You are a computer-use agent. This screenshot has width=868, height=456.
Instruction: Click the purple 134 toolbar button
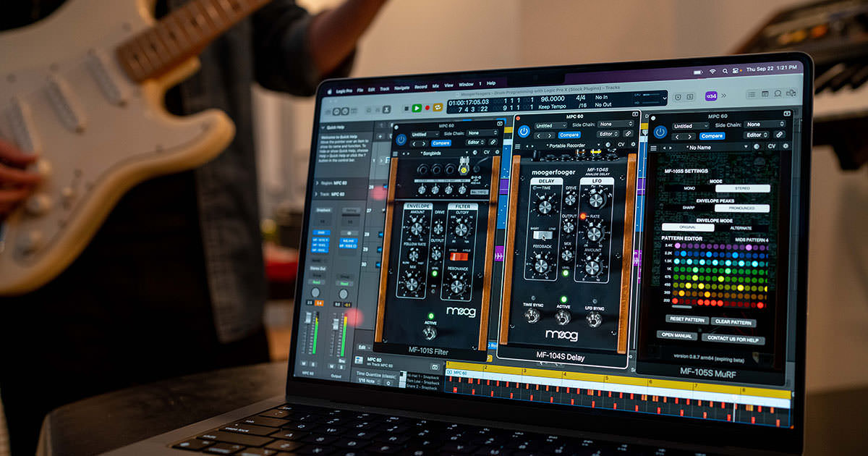(711, 96)
